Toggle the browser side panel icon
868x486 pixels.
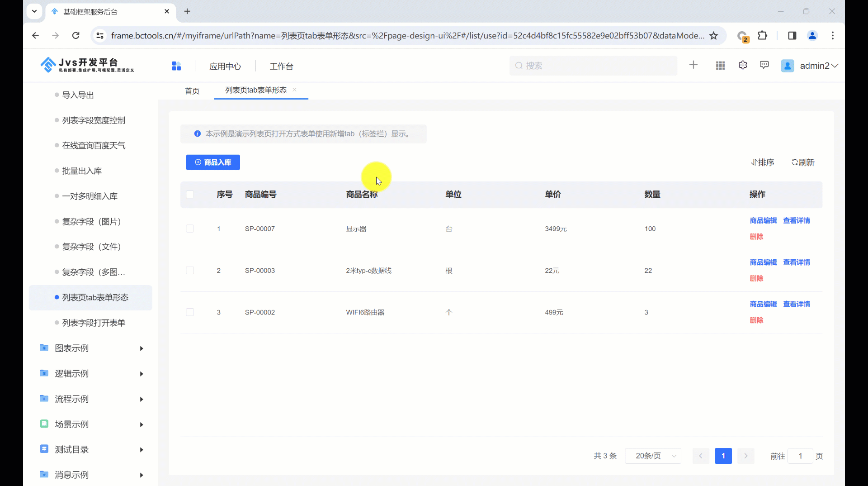pos(792,35)
